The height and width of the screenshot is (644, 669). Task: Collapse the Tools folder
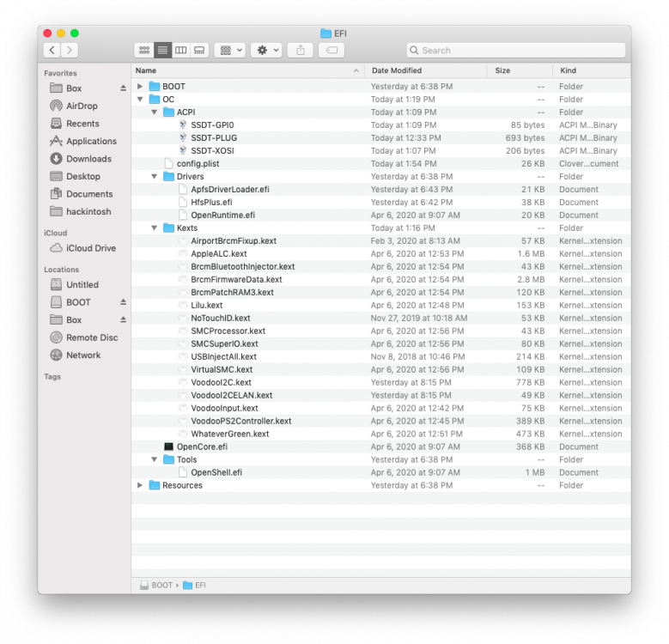coord(155,459)
